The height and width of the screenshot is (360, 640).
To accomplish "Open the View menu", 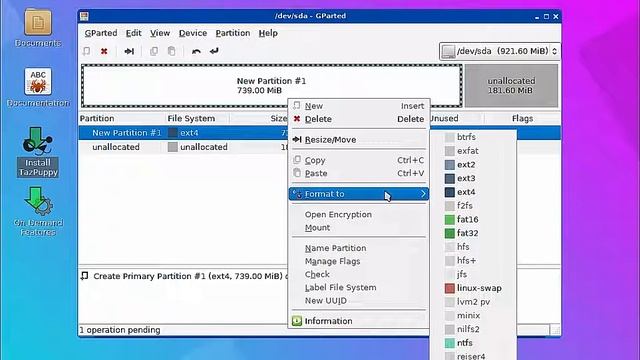I will (x=160, y=33).
